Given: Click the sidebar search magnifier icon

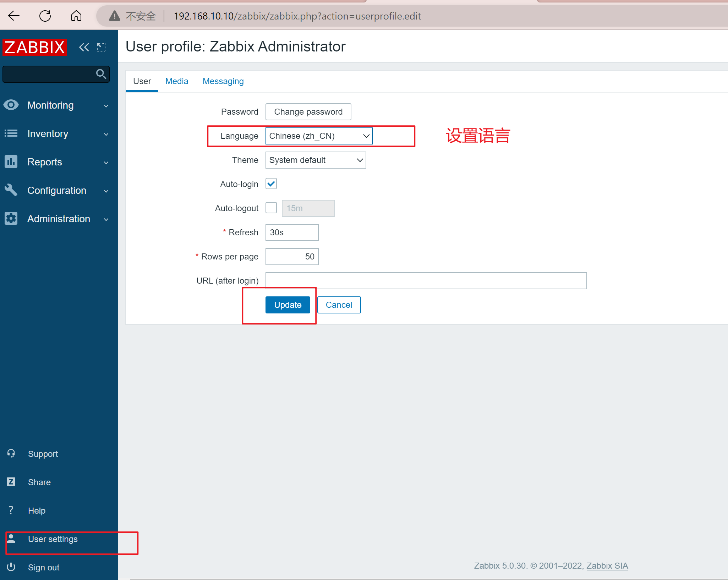Looking at the screenshot, I should 101,74.
